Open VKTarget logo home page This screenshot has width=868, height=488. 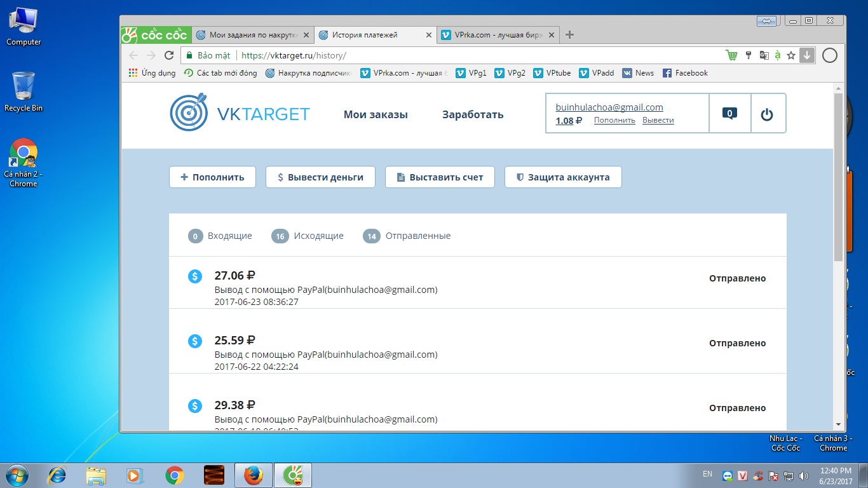coord(240,113)
